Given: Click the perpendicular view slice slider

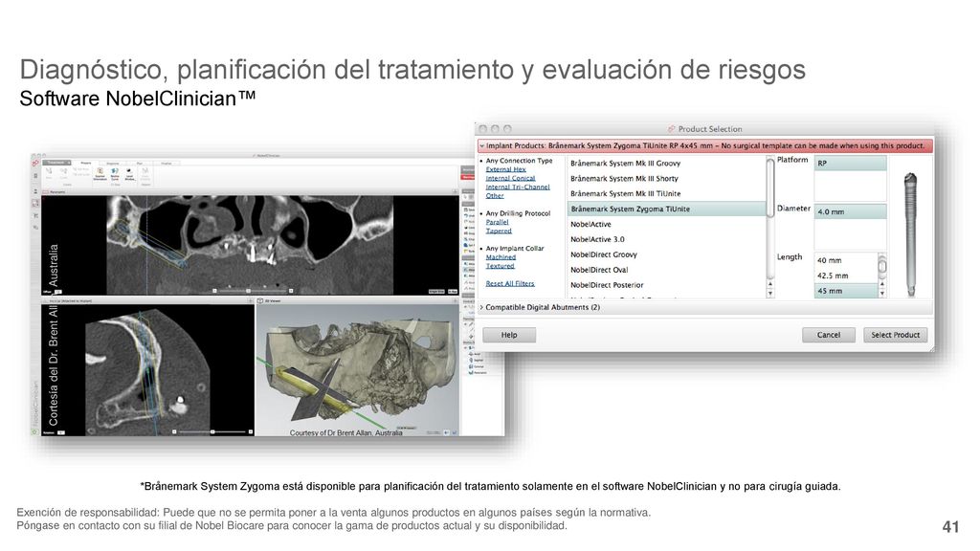Looking at the screenshot, I should point(212,431).
